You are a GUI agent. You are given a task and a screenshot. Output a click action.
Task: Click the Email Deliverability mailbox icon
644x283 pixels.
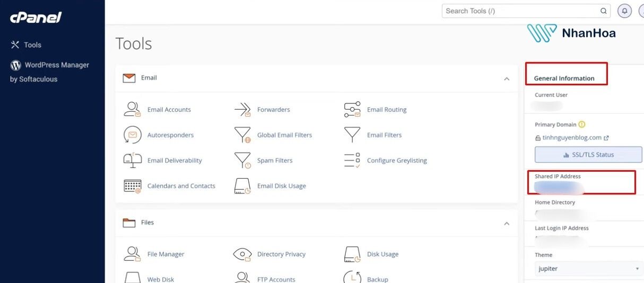132,160
